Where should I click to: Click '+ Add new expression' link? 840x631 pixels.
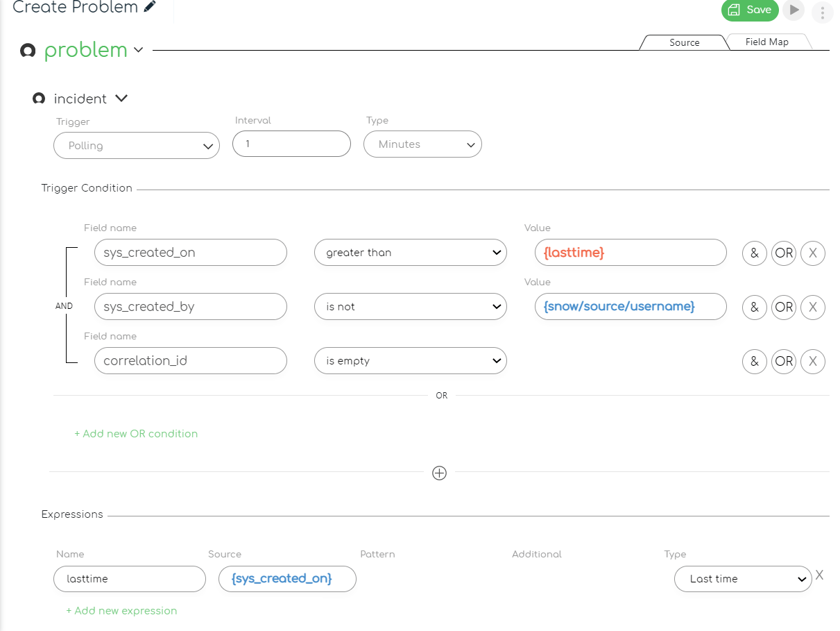(121, 611)
